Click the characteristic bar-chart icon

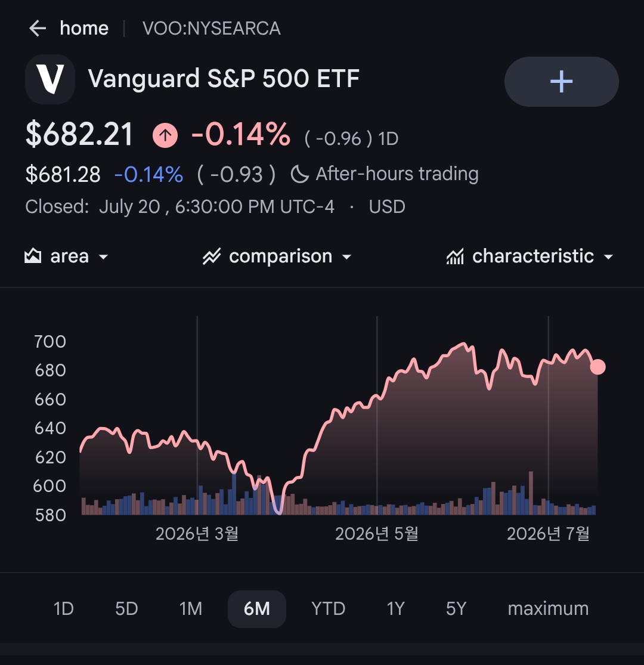455,256
